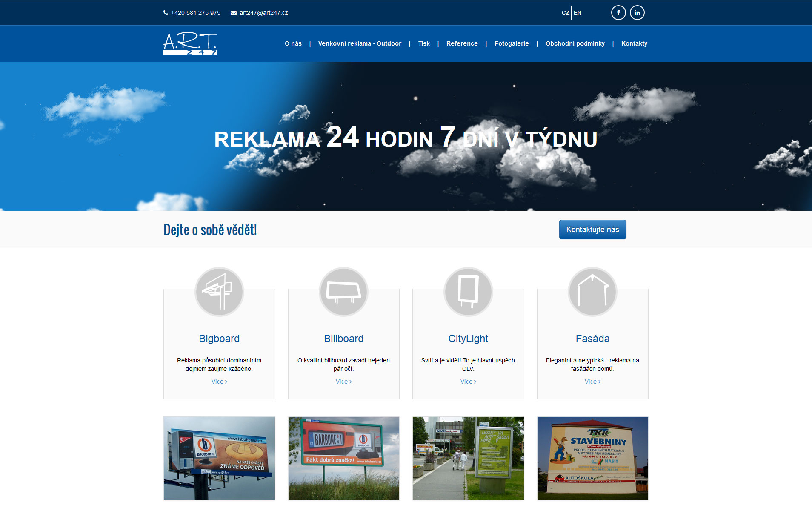Click the Billboard circle icon
Viewport: 812px width, 511px height.
(x=343, y=292)
